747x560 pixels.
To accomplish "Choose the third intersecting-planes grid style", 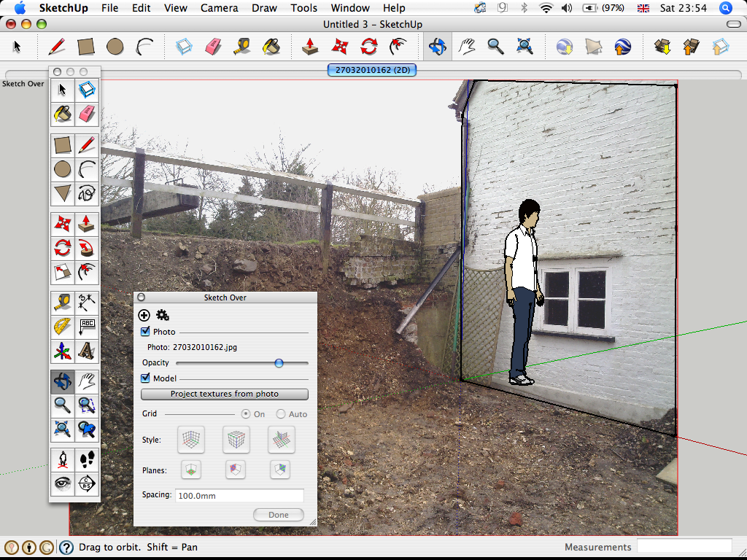I will [282, 440].
